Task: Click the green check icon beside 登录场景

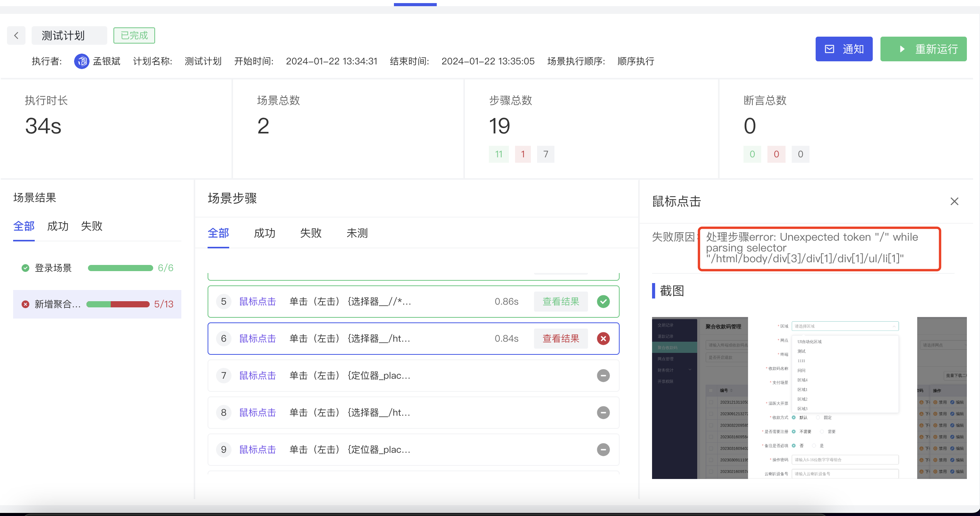Action: (x=25, y=268)
